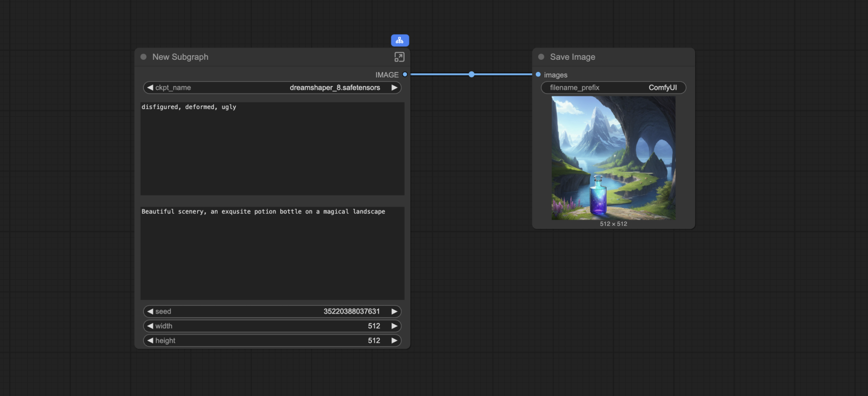The height and width of the screenshot is (396, 868).
Task: Collapse the New Subgraph node via its dot
Action: [x=143, y=57]
